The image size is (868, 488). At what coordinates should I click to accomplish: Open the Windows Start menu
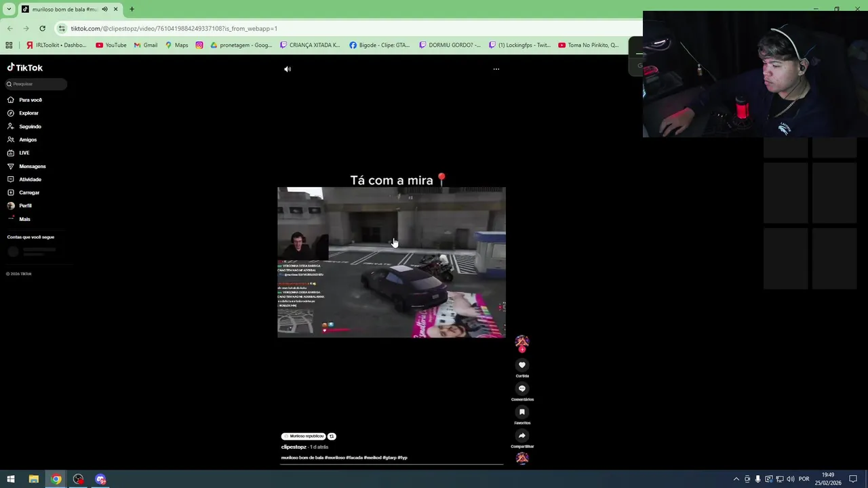point(11,479)
